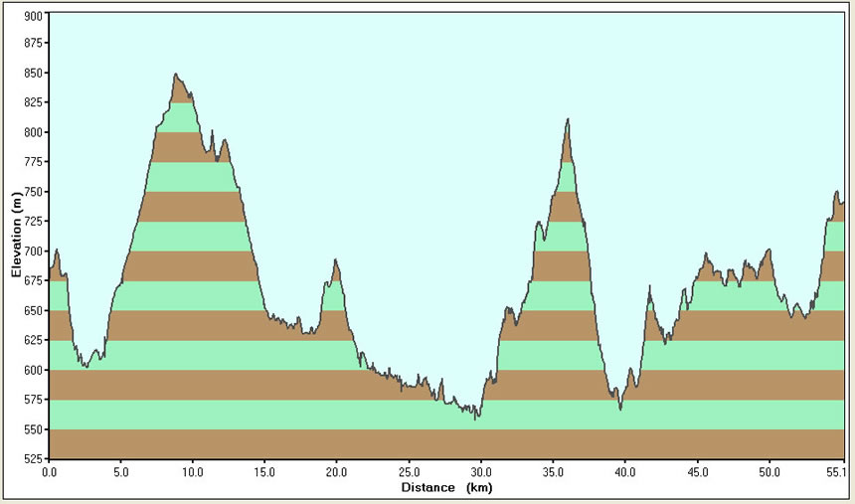Click the 700 elevation axis label

click(33, 252)
